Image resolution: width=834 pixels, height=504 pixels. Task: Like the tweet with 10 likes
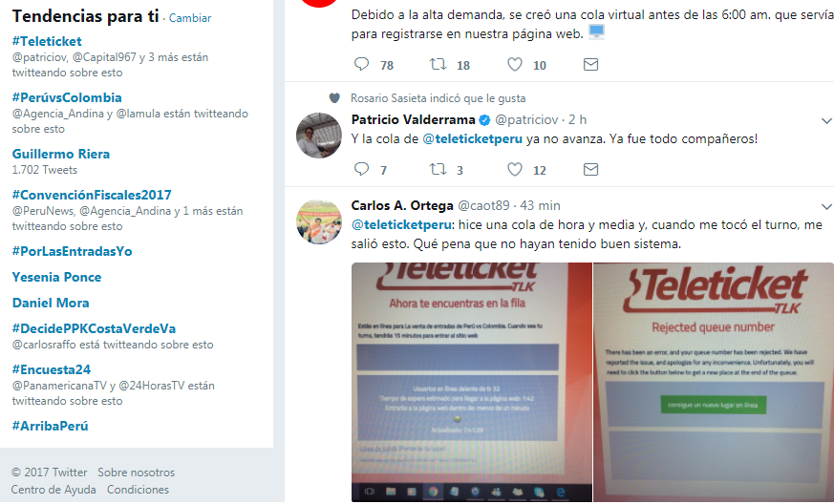(x=514, y=64)
